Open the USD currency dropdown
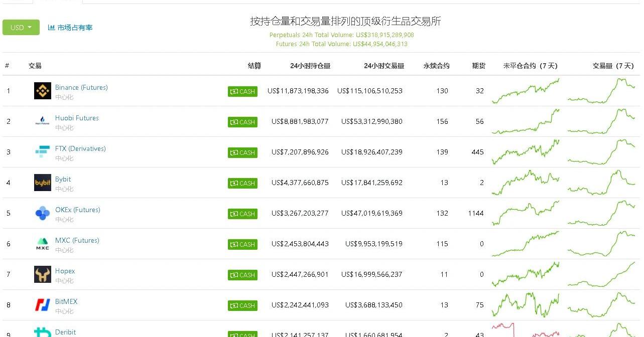 coord(21,28)
